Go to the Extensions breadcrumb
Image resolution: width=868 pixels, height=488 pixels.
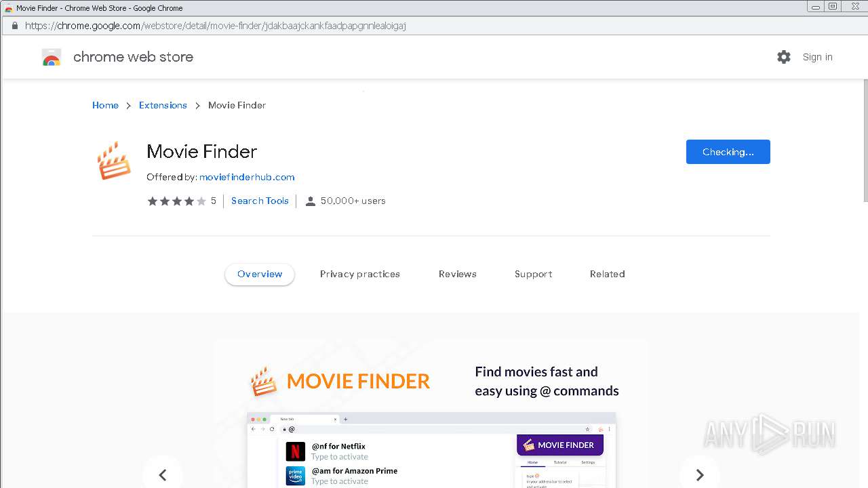163,105
